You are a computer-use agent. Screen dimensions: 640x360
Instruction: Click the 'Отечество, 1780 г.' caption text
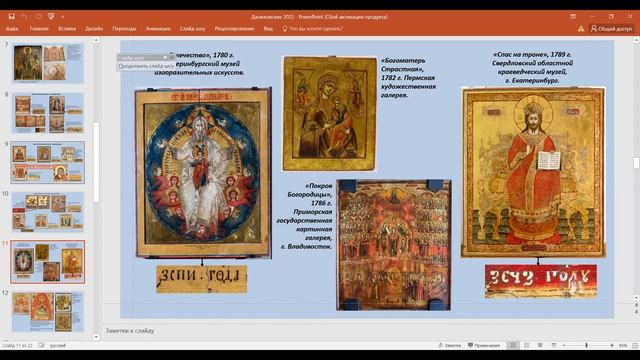coord(200,63)
